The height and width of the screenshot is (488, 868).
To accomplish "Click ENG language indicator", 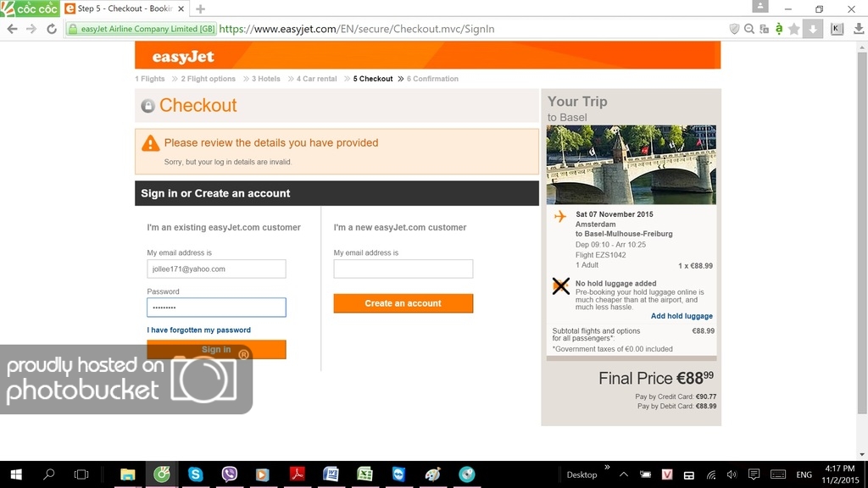I will pyautogui.click(x=804, y=474).
